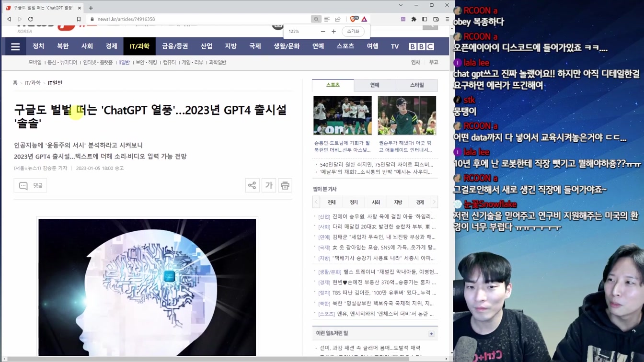Viewport: 644px width, 362px height.
Task: Open the extensions puzzle icon
Action: click(x=414, y=19)
